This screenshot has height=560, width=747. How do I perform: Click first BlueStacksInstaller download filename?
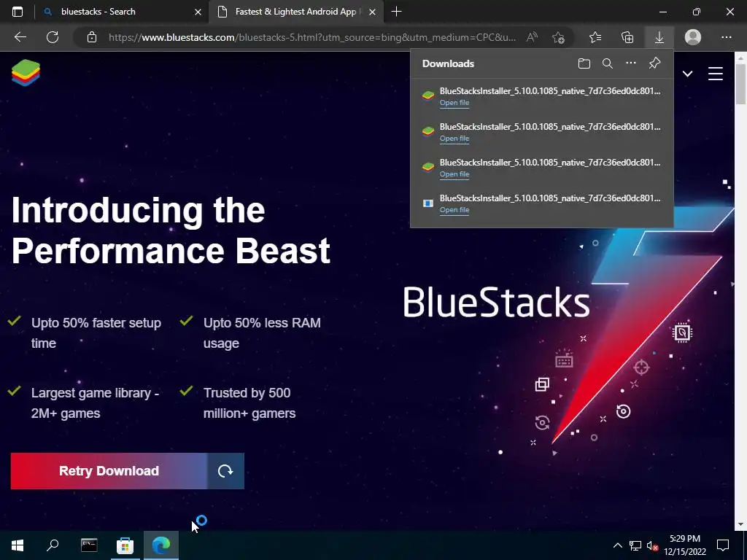[x=550, y=91]
